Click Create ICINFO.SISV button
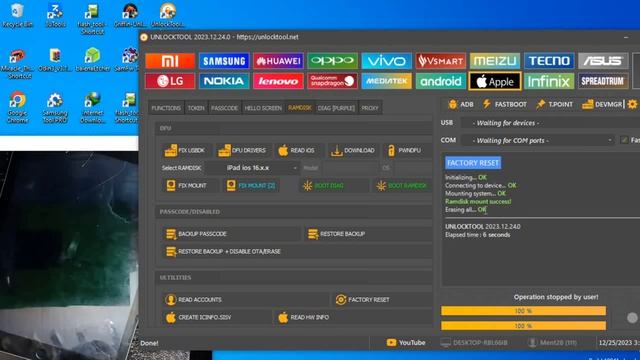The width and height of the screenshot is (640, 360). (x=217, y=318)
